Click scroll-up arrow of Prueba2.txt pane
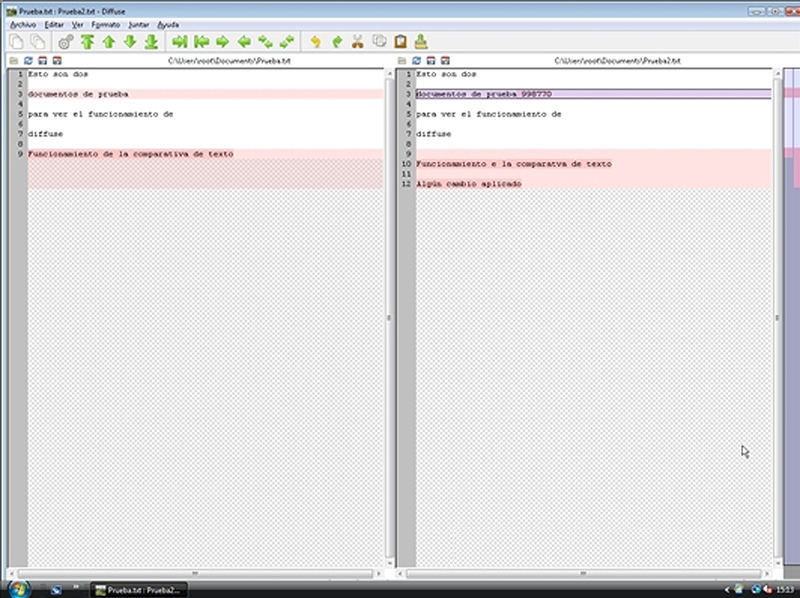The height and width of the screenshot is (598, 800). (778, 73)
